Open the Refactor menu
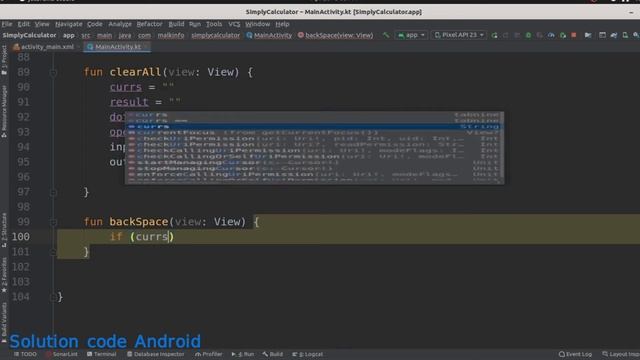The height and width of the screenshot is (360, 640). tap(149, 24)
